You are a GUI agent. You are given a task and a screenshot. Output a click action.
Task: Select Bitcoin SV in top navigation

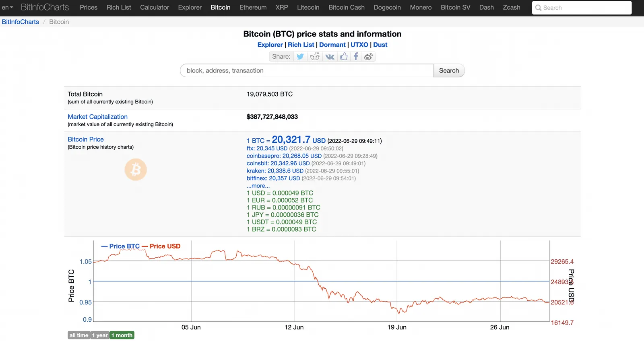(455, 7)
